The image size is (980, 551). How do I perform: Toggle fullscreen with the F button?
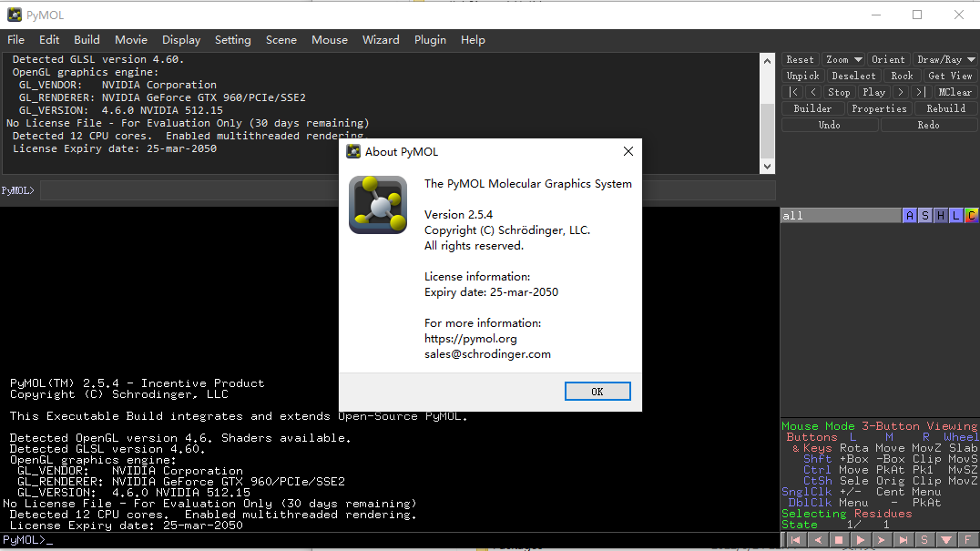968,540
